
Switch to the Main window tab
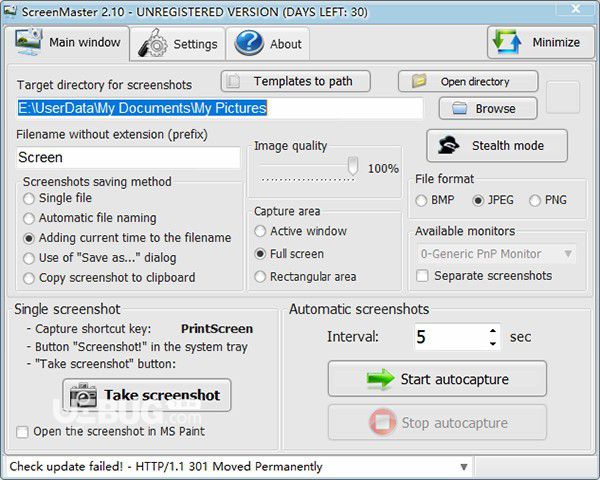pos(67,42)
